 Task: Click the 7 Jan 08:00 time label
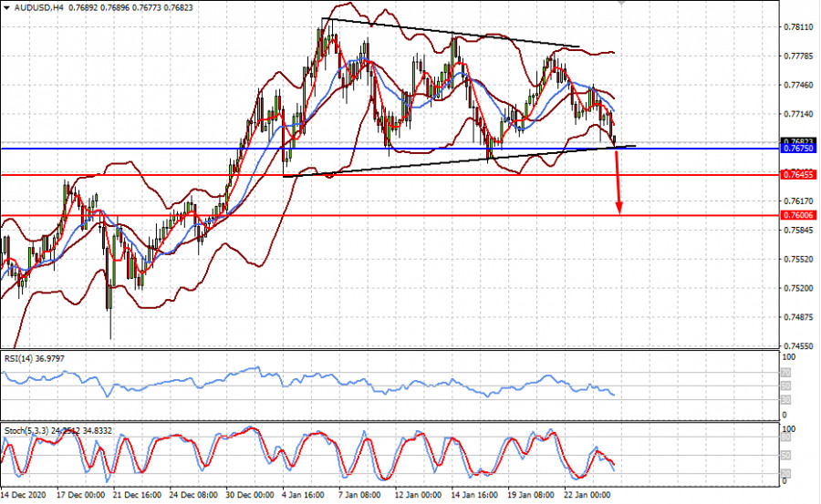tap(361, 495)
